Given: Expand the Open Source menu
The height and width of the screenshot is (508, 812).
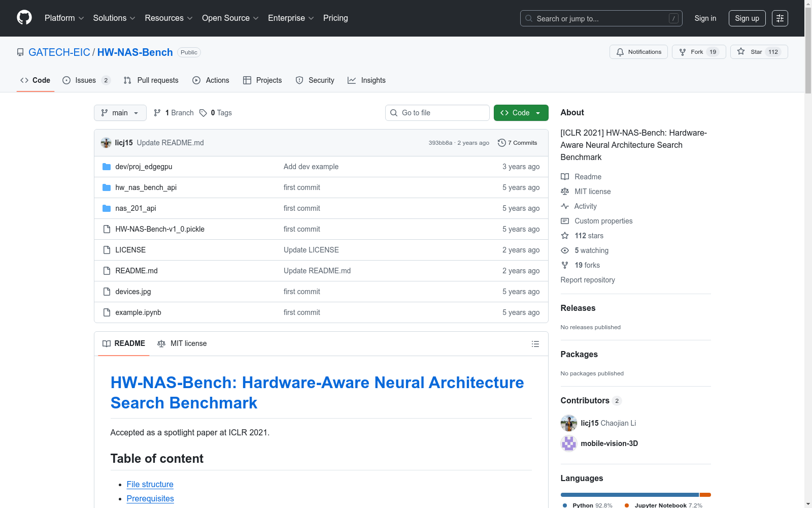Looking at the screenshot, I should point(230,18).
